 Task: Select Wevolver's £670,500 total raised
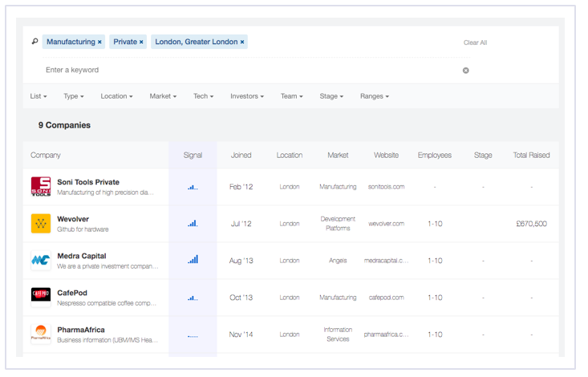[x=531, y=224]
